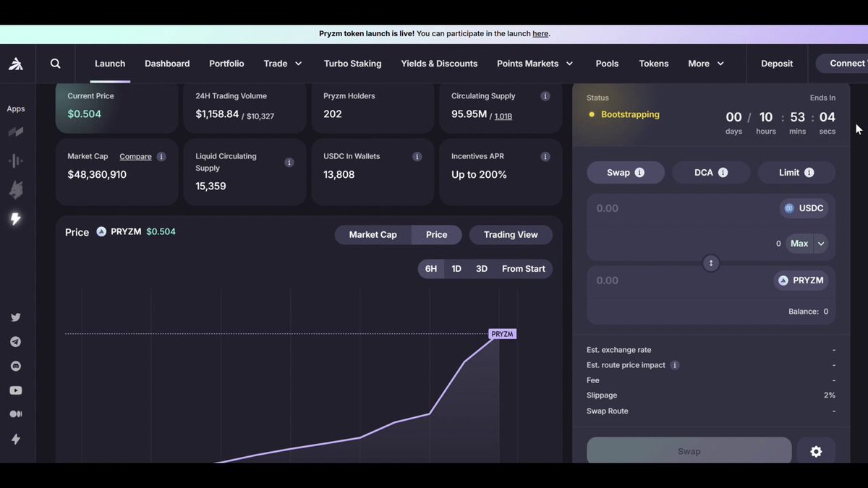Switch to Trading View chart

pyautogui.click(x=511, y=235)
